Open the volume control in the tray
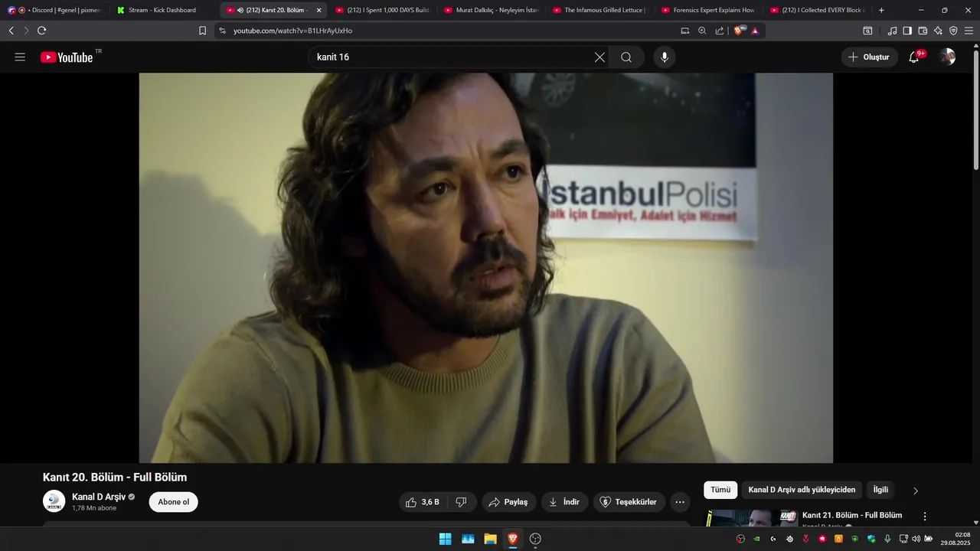 pyautogui.click(x=916, y=539)
